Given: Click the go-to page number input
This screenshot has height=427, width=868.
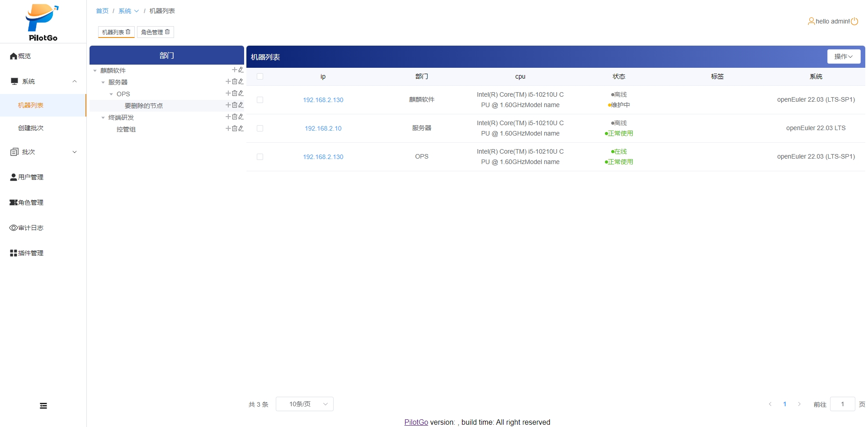Looking at the screenshot, I should [x=842, y=404].
